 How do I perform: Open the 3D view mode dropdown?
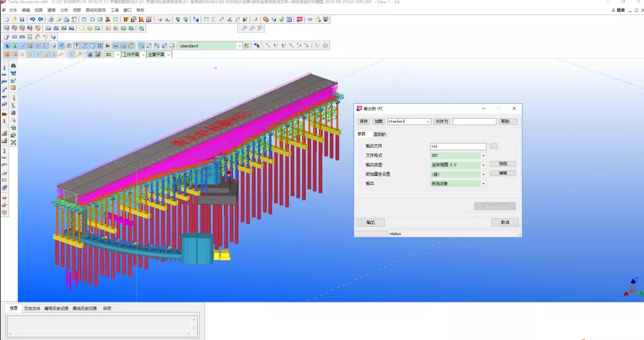pyautogui.click(x=118, y=54)
